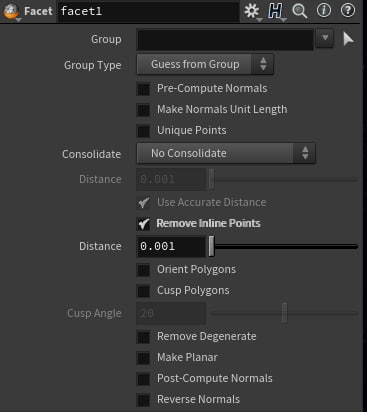Open the gear settings menu
The image size is (367, 412).
tap(252, 11)
